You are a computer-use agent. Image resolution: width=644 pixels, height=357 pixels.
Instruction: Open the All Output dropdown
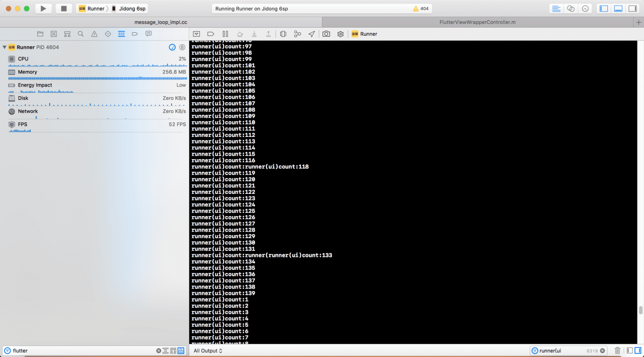[208, 350]
